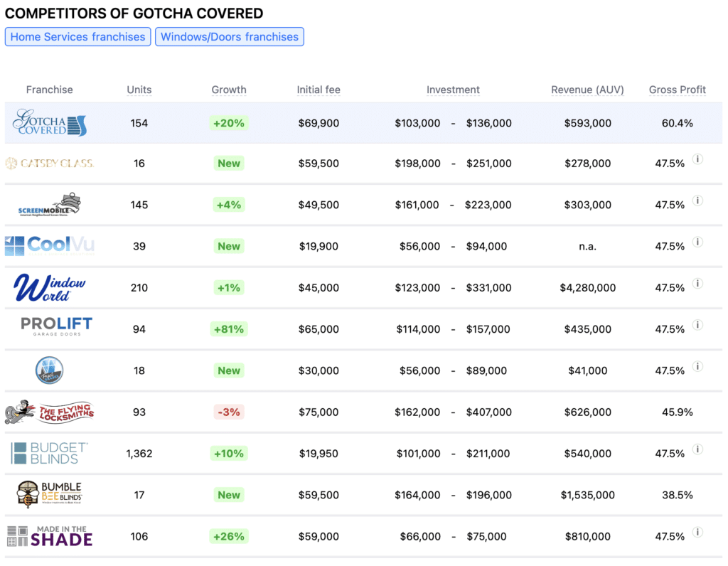728x566 pixels.
Task: Click the Revenue (AUV) column header
Action: pos(587,90)
